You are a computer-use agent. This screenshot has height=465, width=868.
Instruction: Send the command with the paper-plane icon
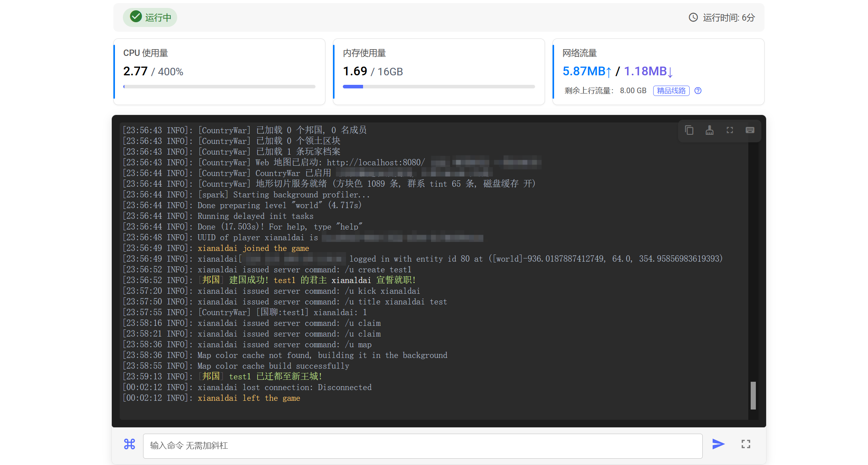(718, 444)
